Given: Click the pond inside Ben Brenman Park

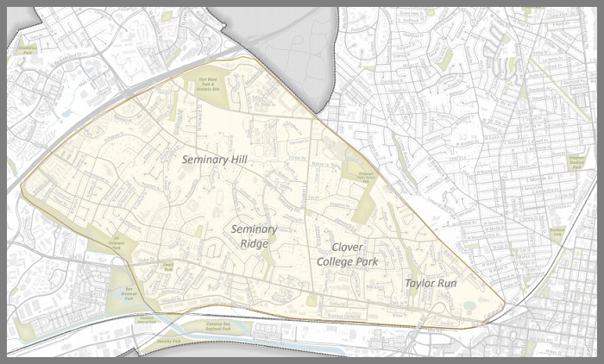Looking at the screenshot, I should tap(122, 298).
